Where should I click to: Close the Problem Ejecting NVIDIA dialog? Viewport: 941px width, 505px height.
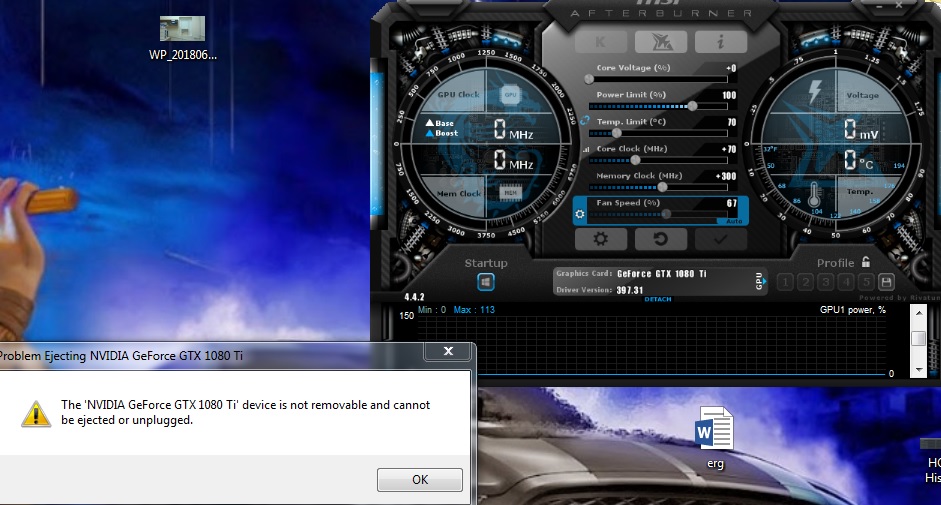(448, 351)
